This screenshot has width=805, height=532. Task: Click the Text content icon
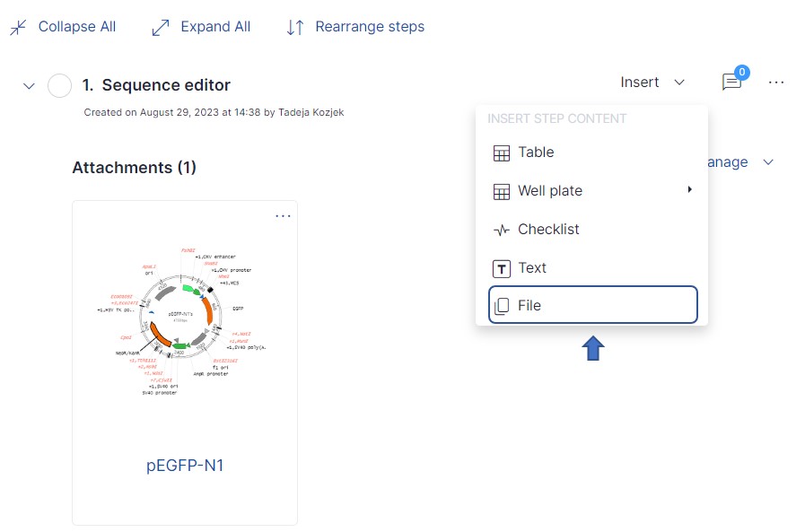pos(500,267)
